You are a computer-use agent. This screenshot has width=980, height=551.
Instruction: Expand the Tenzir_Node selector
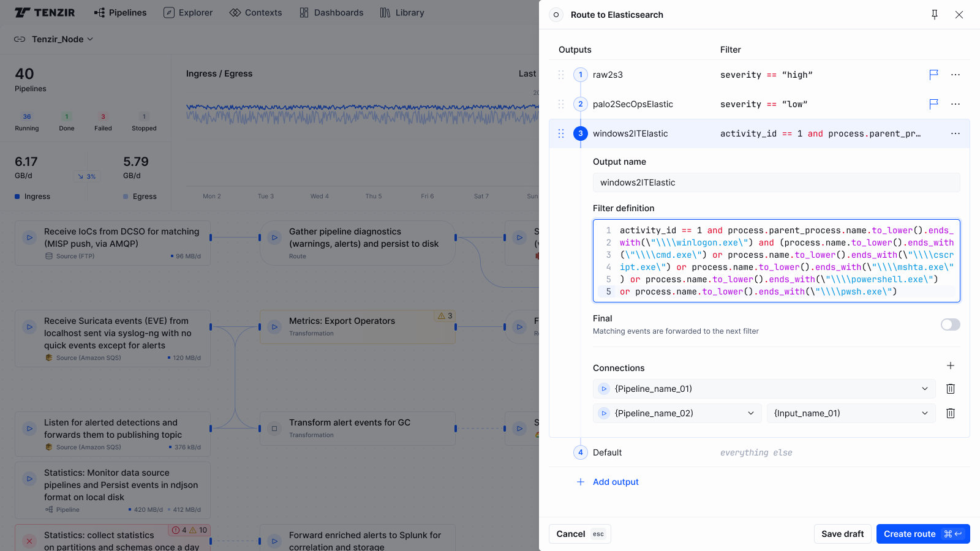click(x=54, y=39)
